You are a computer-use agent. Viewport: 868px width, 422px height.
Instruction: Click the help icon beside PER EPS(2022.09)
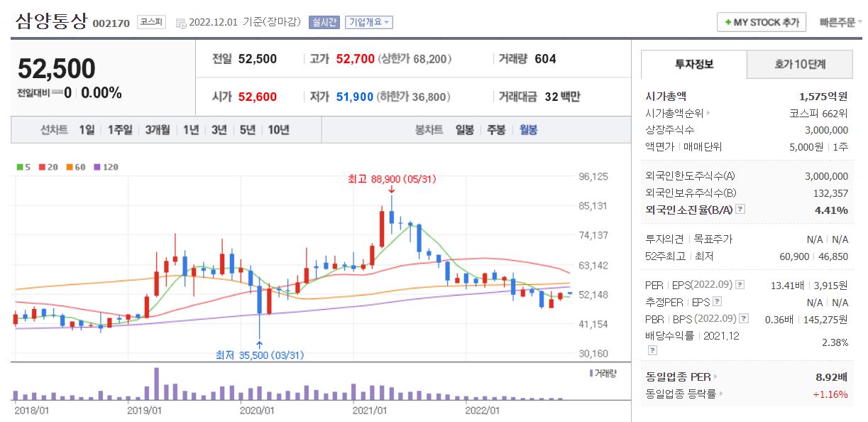[740, 285]
